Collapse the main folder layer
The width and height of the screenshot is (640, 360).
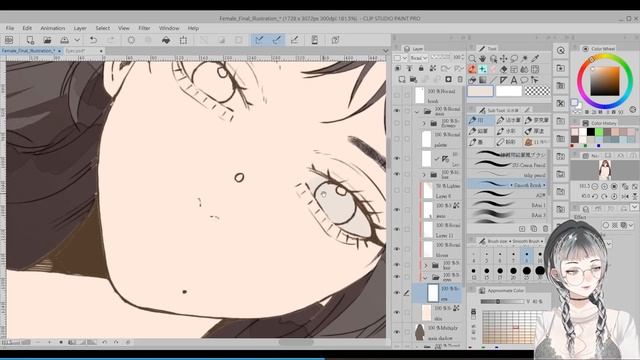(417, 111)
